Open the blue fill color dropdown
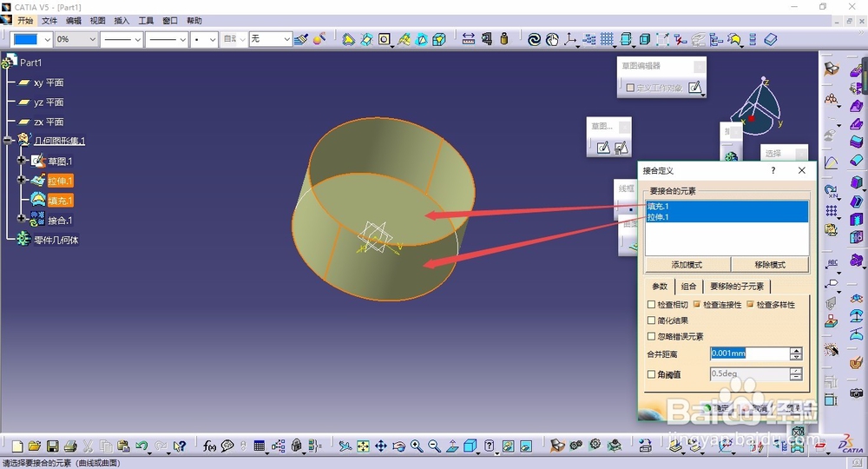The height and width of the screenshot is (469, 868). tap(47, 39)
